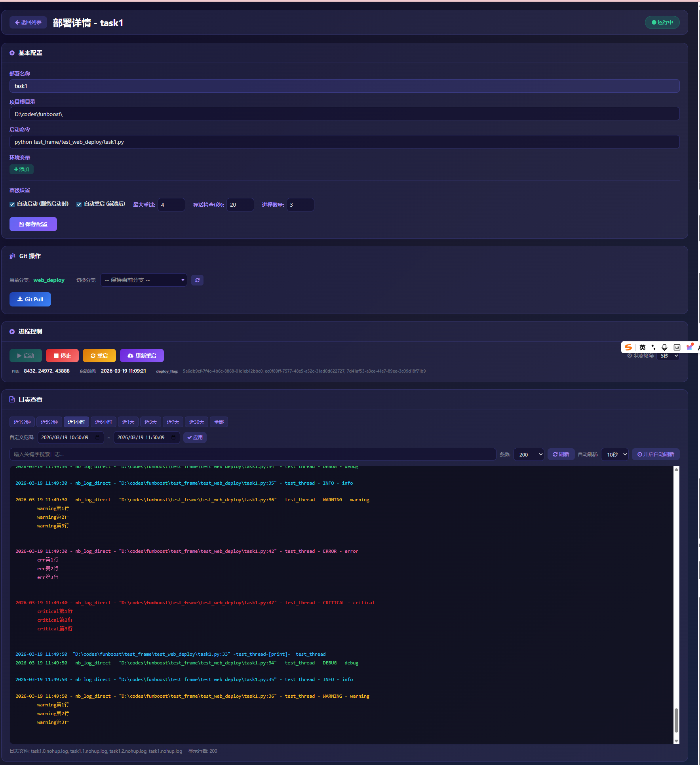The width and height of the screenshot is (700, 765).
Task: Click the 基本配置 gear icon
Action: [12, 53]
